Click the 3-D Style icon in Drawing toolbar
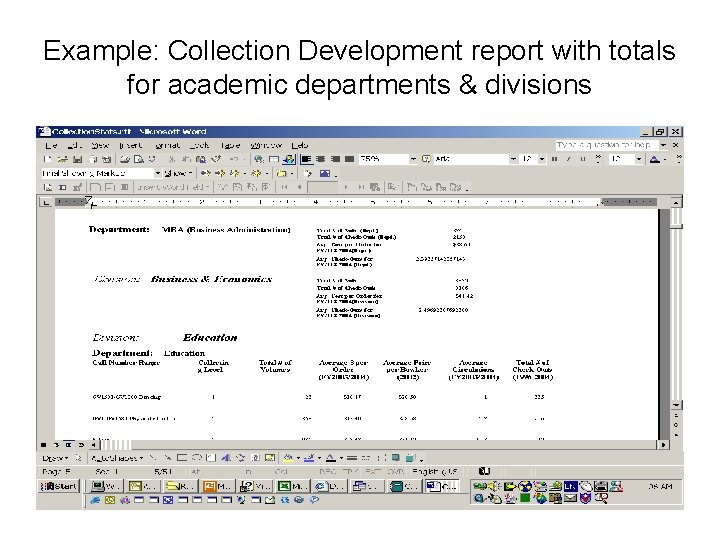The width and height of the screenshot is (720, 540). [x=411, y=458]
